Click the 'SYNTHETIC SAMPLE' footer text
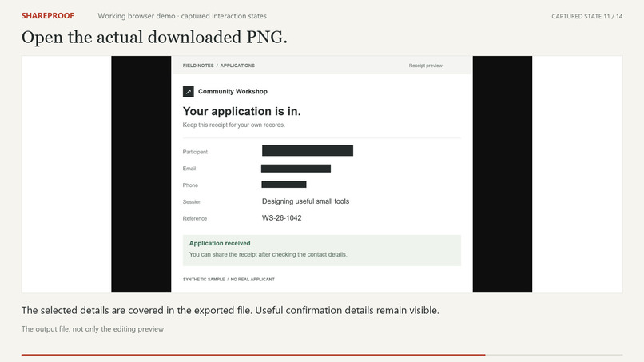The width and height of the screenshot is (644, 362). pos(204,280)
